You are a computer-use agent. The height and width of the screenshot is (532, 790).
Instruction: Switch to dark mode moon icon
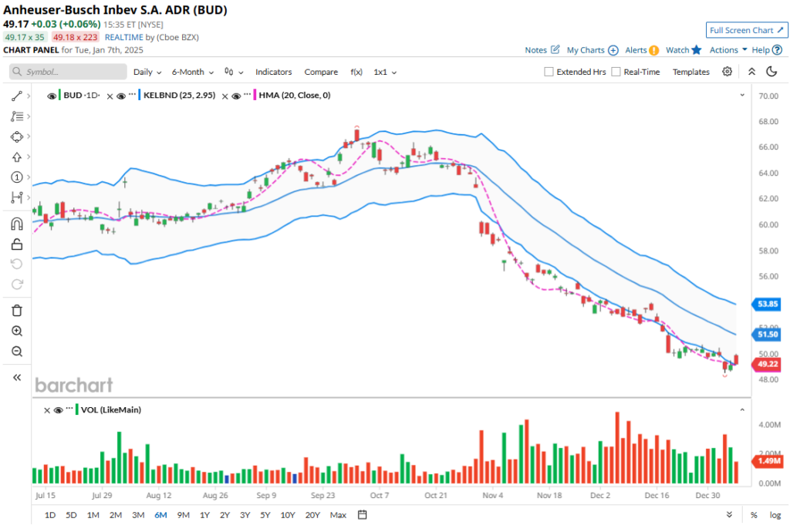[x=771, y=72]
